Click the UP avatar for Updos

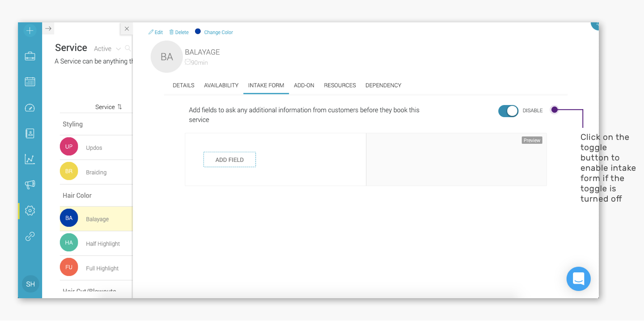point(69,147)
